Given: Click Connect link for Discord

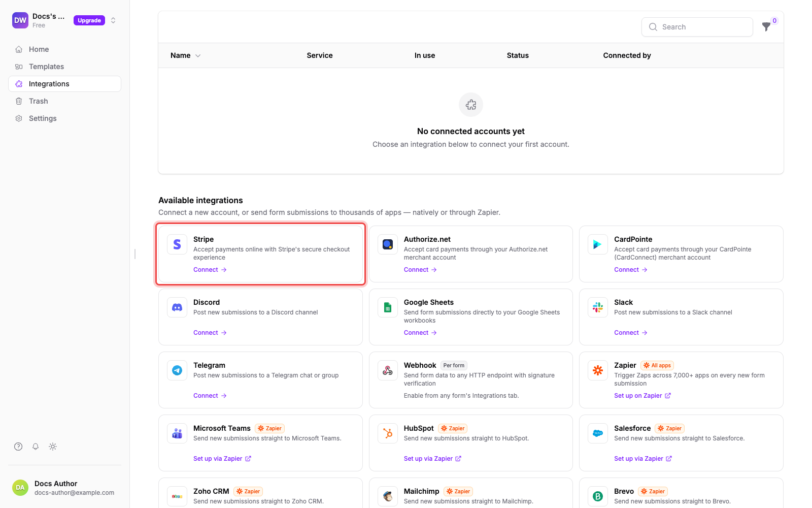Looking at the screenshot, I should [210, 333].
